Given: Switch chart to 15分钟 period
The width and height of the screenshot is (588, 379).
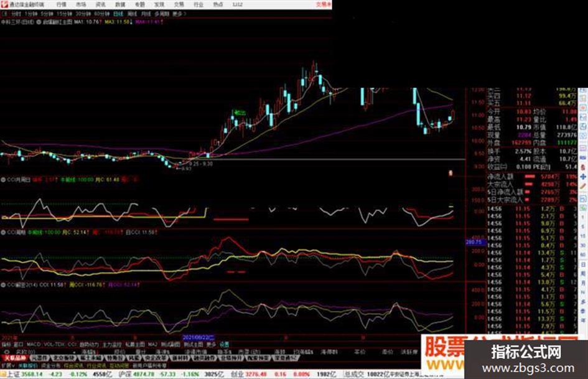Looking at the screenshot, I should 64,14.
